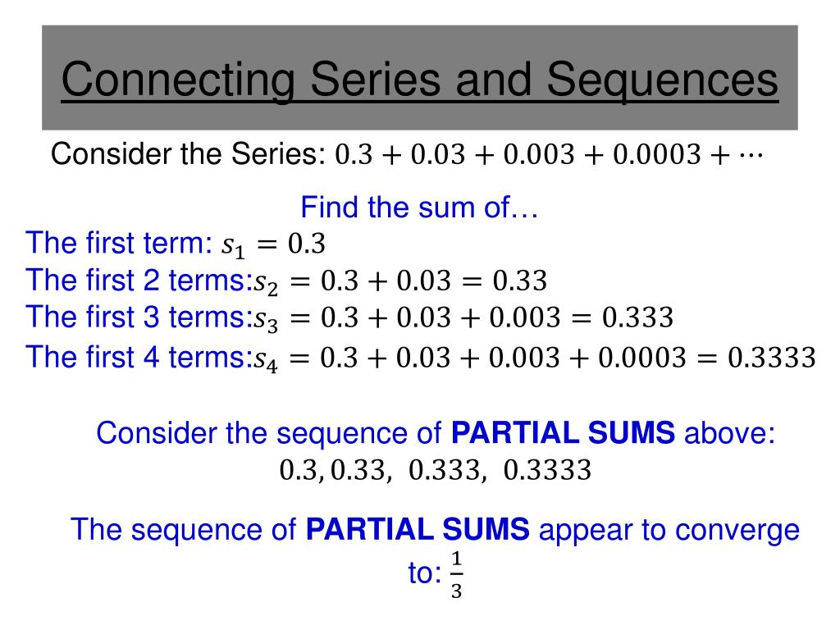Select The first 4 terms label

pyautogui.click(x=139, y=357)
